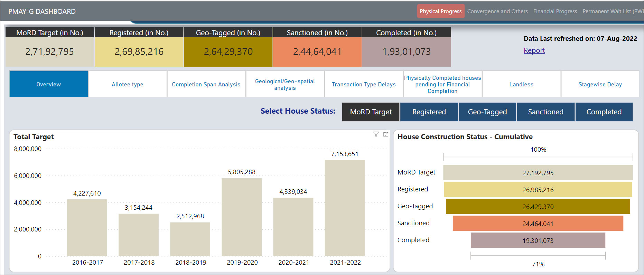Image resolution: width=644 pixels, height=275 pixels.
Task: Click the 2021-2022 bar in Total Target chart
Action: [x=345, y=208]
